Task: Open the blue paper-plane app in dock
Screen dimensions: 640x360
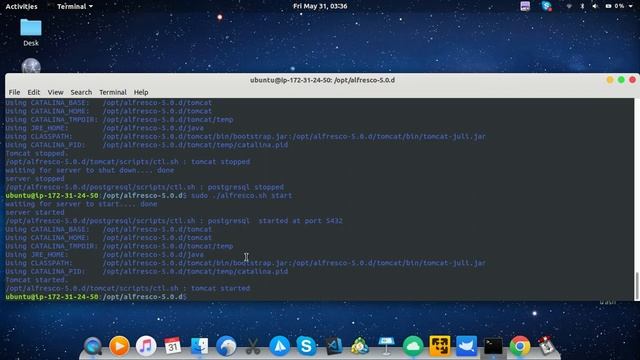Action: pos(280,346)
